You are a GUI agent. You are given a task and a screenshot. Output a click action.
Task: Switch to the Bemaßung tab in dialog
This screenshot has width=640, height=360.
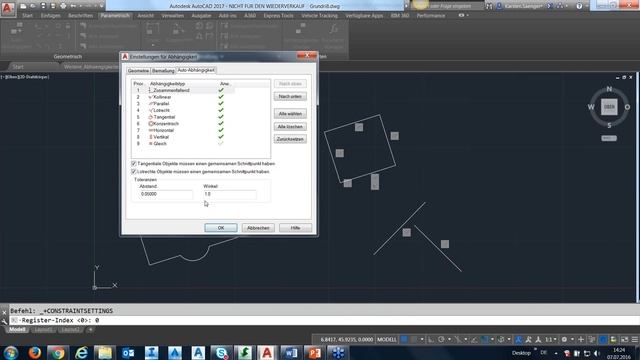[x=163, y=71]
